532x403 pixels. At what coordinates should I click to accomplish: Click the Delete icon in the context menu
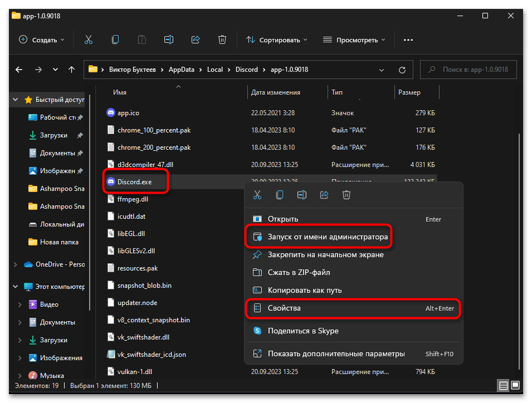point(346,195)
